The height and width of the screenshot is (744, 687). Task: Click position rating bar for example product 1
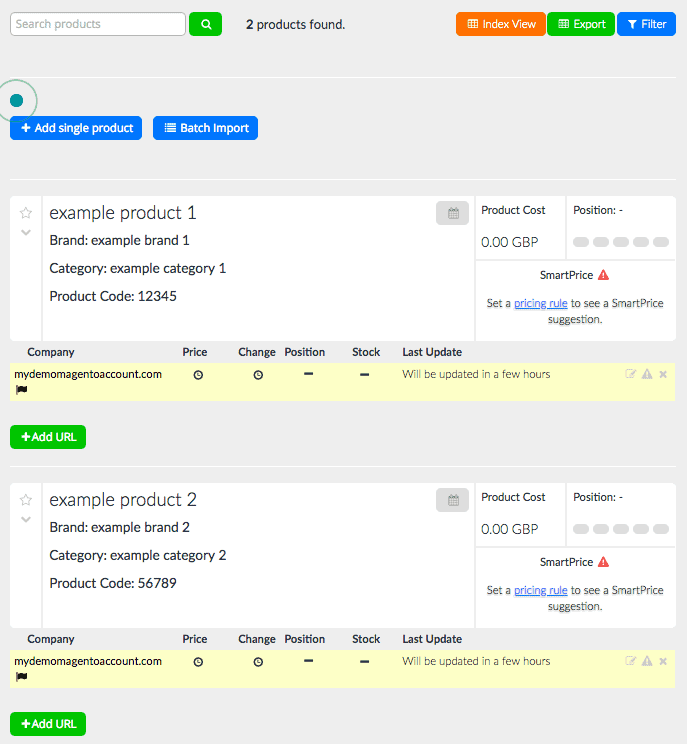619,242
